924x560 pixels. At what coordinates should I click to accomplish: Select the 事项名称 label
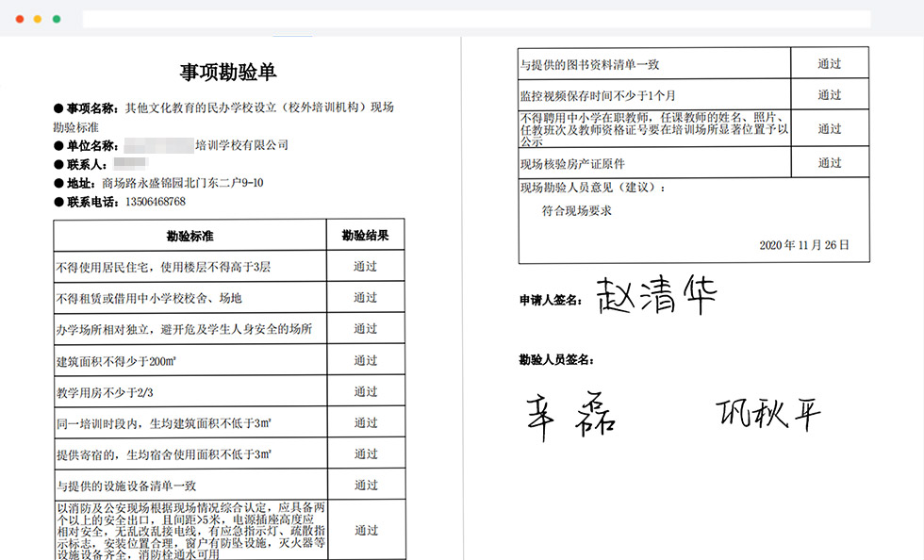(92, 107)
